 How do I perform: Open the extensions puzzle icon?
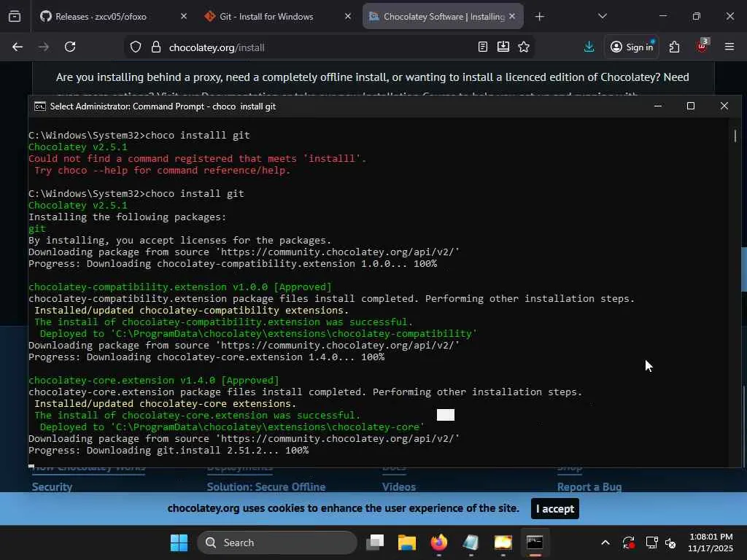(674, 47)
